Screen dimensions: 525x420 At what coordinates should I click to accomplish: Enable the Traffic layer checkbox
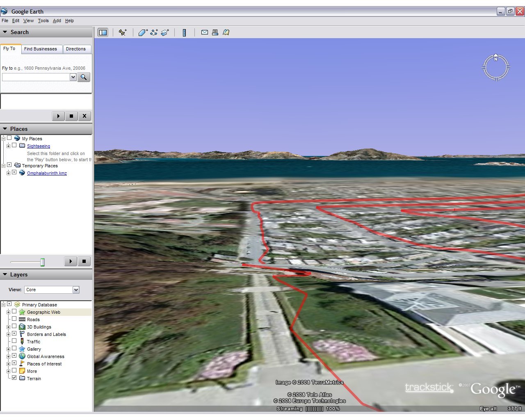pyautogui.click(x=14, y=341)
